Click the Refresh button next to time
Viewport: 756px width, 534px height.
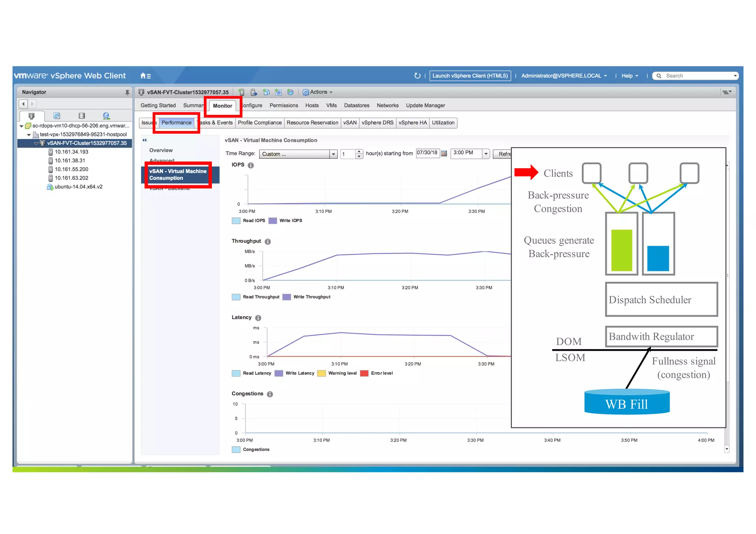pyautogui.click(x=502, y=154)
